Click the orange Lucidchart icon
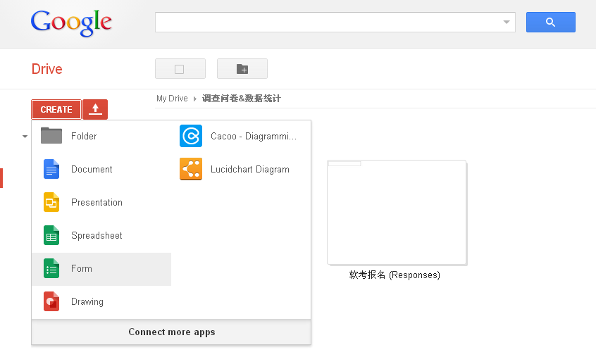Viewport: 596px width, 364px height. coord(191,169)
